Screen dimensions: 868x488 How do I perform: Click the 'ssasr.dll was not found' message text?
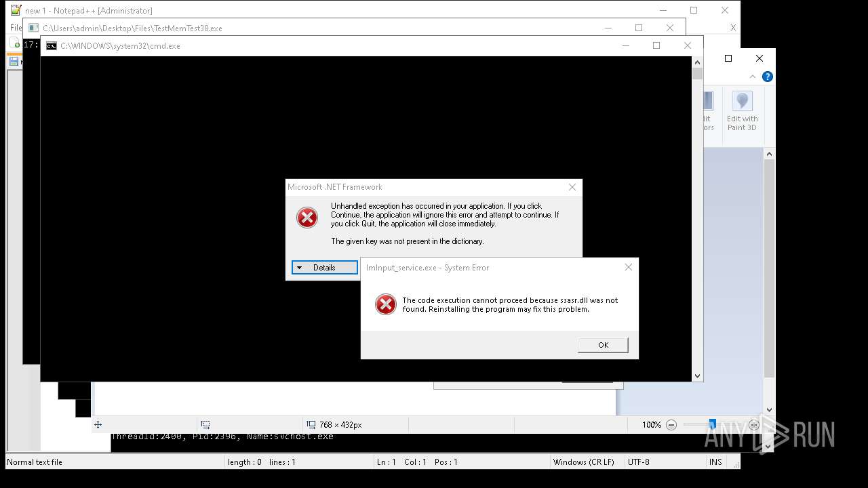tap(510, 305)
